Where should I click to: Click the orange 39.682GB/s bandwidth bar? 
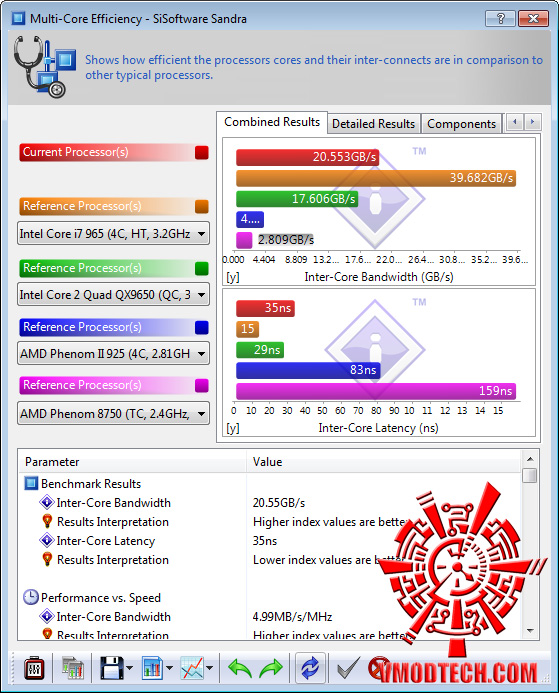click(x=376, y=178)
